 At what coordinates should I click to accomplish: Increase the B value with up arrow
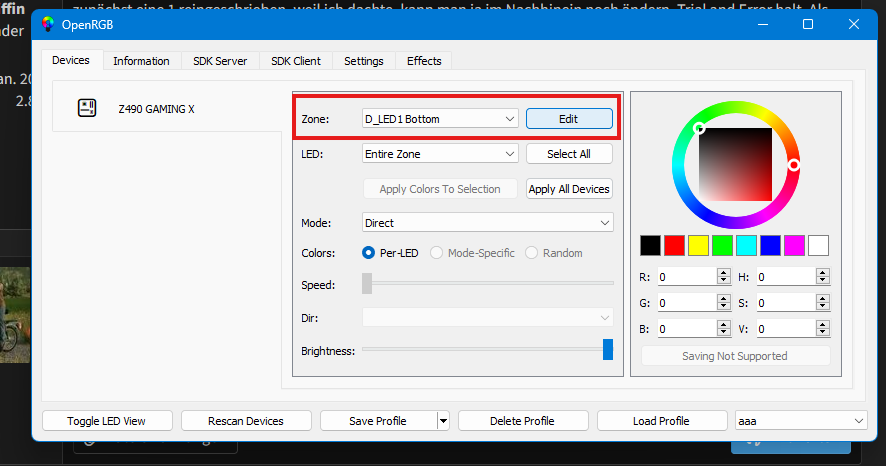[724, 324]
